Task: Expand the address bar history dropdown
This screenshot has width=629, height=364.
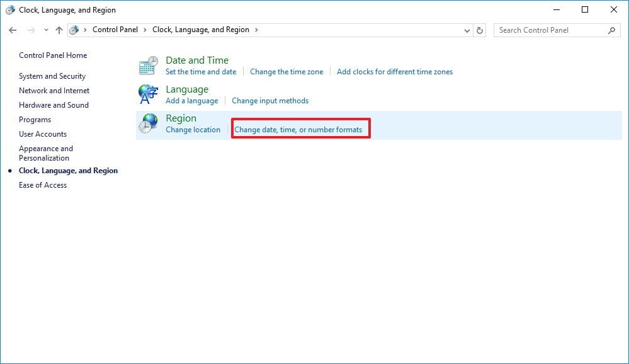Action: click(x=467, y=30)
